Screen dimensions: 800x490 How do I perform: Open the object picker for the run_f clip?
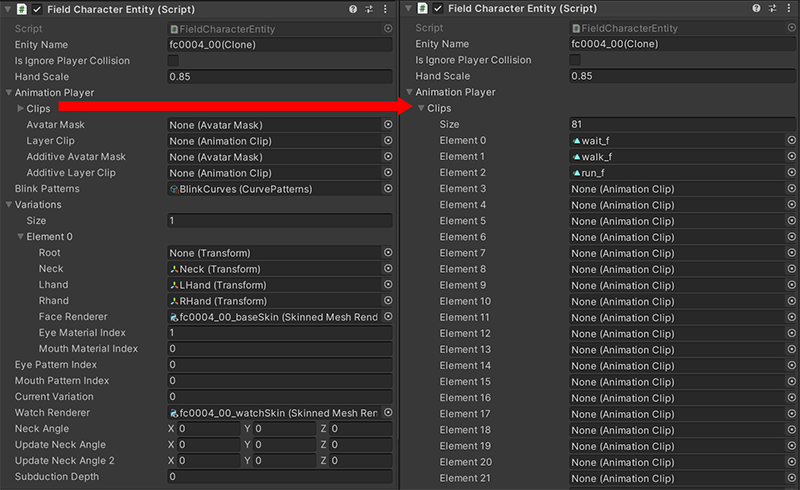click(790, 173)
